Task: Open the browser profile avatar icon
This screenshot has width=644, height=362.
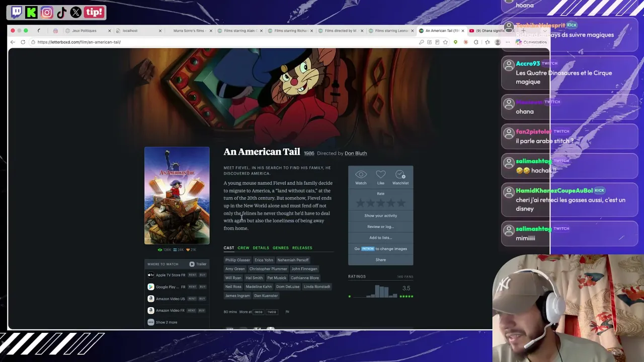Action: point(498,42)
